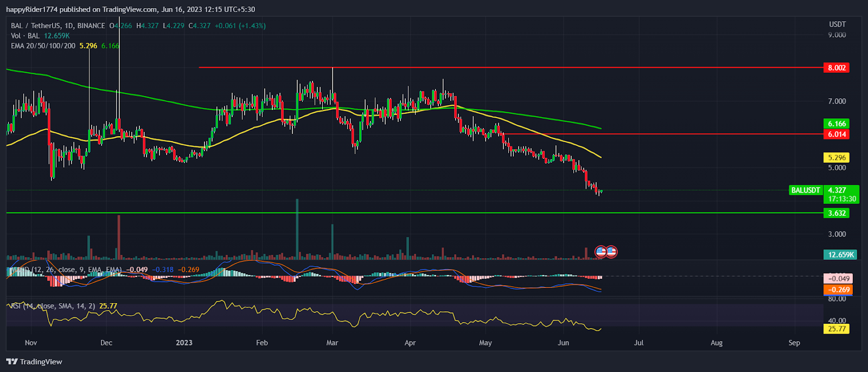Viewport: 868px width, 372px height.
Task: Click the blue MACD value -0.318 in legend
Action: point(163,270)
